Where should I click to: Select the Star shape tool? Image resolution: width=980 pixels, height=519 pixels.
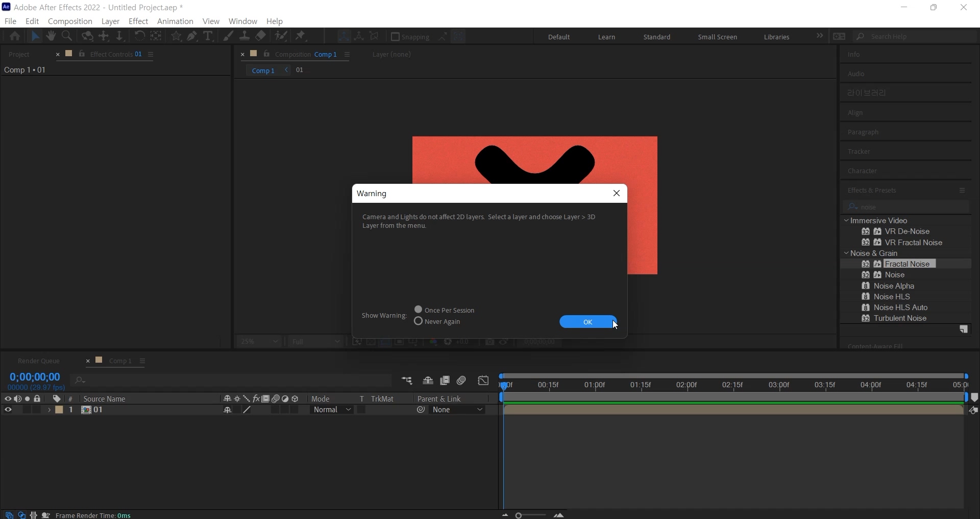click(x=176, y=36)
